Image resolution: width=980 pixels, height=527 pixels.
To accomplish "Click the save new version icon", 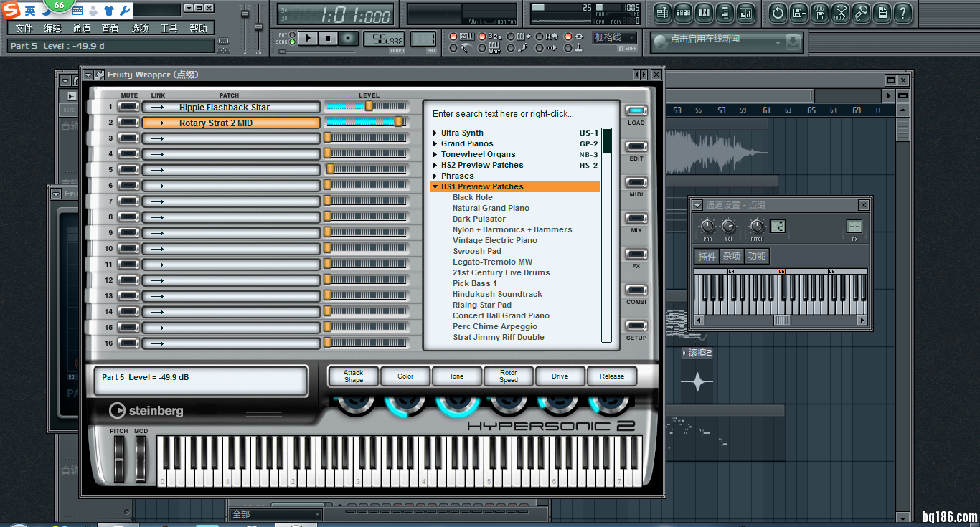I will pos(798,12).
